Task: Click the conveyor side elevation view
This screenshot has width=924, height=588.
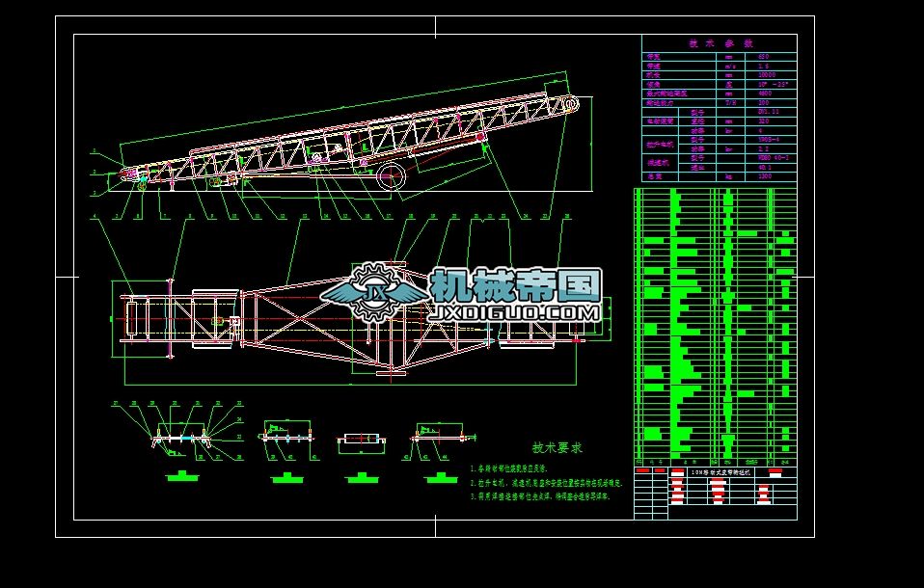Action: [351, 137]
